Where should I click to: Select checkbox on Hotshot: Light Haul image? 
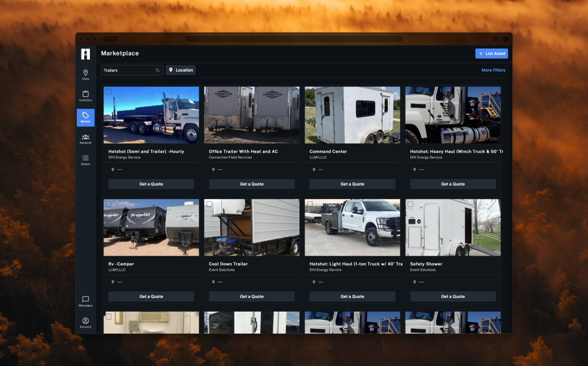(x=310, y=204)
